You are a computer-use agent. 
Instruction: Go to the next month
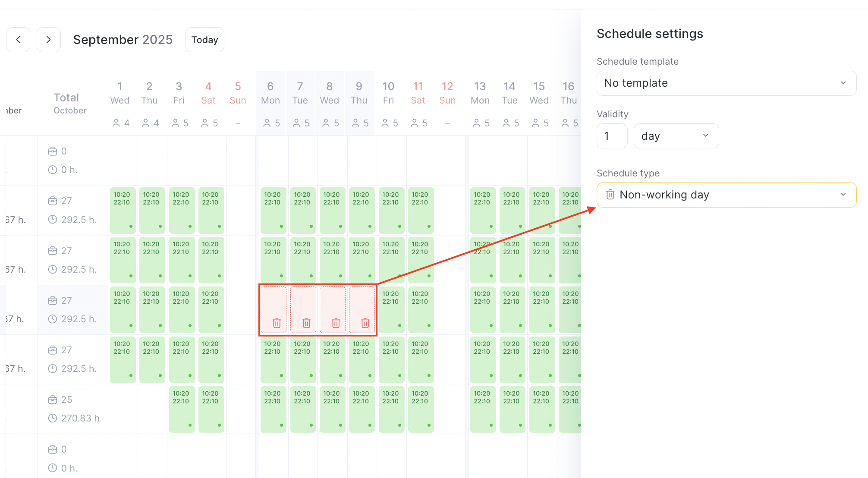(49, 40)
